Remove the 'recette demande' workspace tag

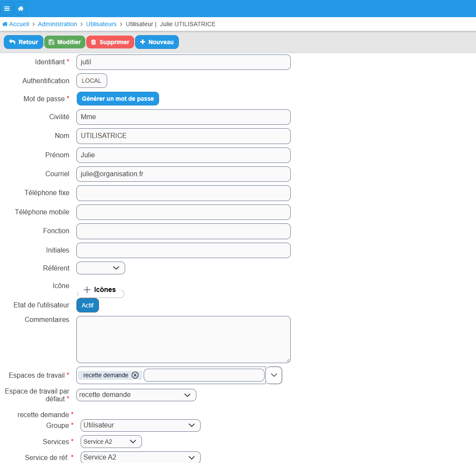[135, 375]
